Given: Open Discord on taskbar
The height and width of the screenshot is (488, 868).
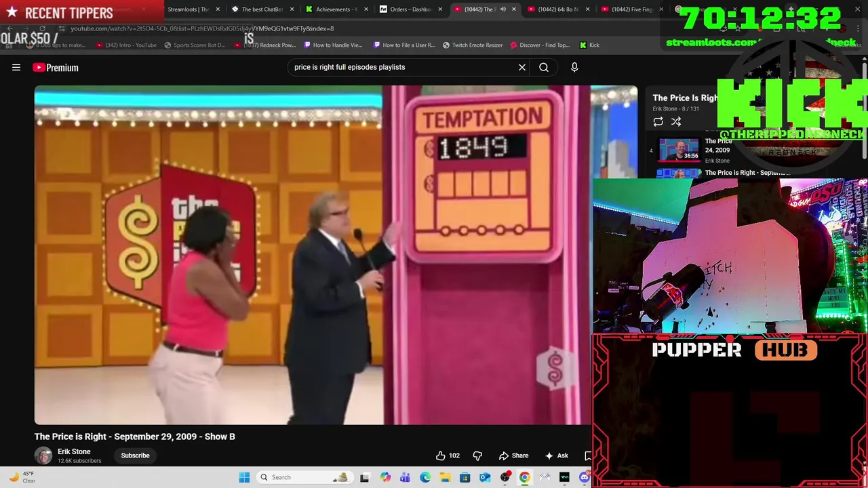Looking at the screenshot, I should pyautogui.click(x=585, y=477).
